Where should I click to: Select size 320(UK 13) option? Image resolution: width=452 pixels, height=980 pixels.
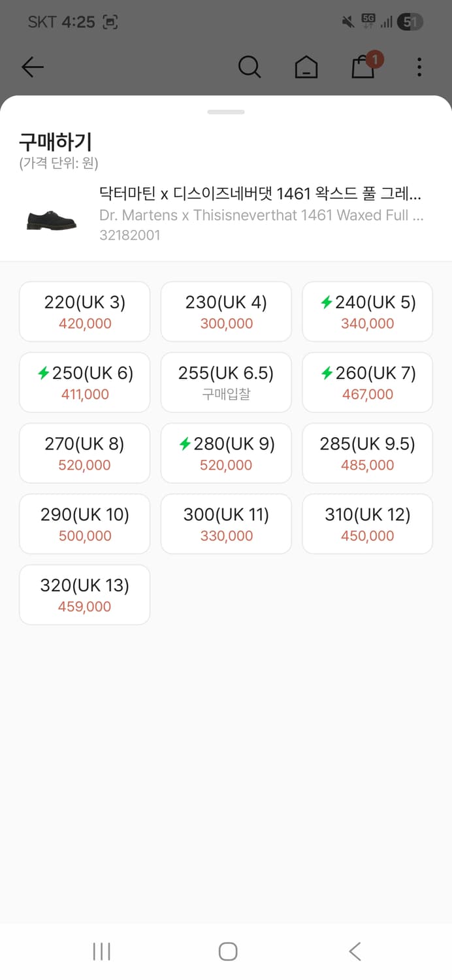[x=85, y=595]
